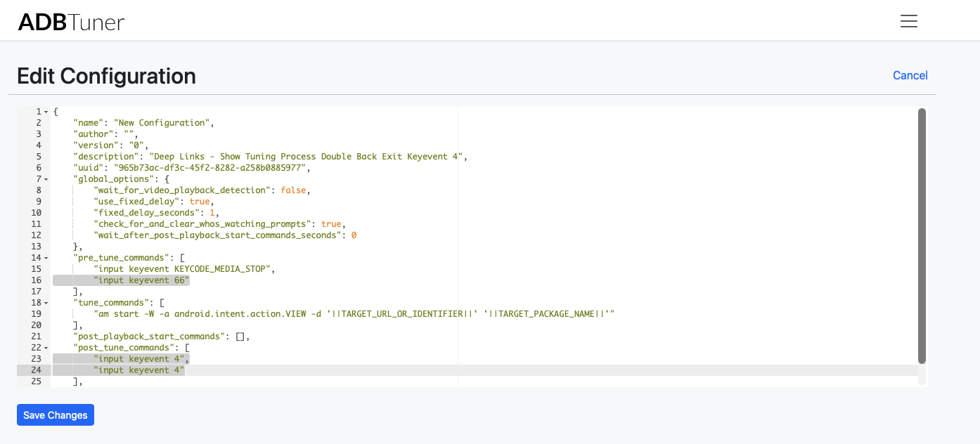Click the uuid value string
The image size is (980, 444).
click(x=206, y=168)
